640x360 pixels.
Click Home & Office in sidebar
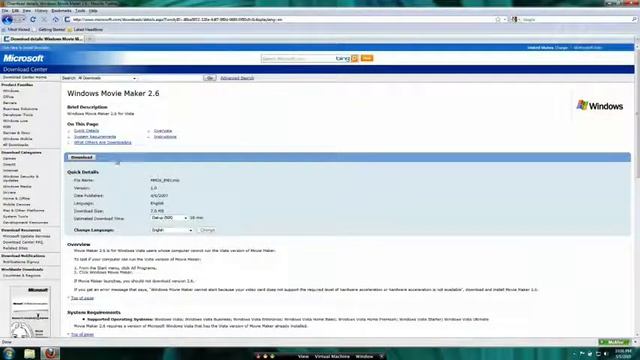16,198
